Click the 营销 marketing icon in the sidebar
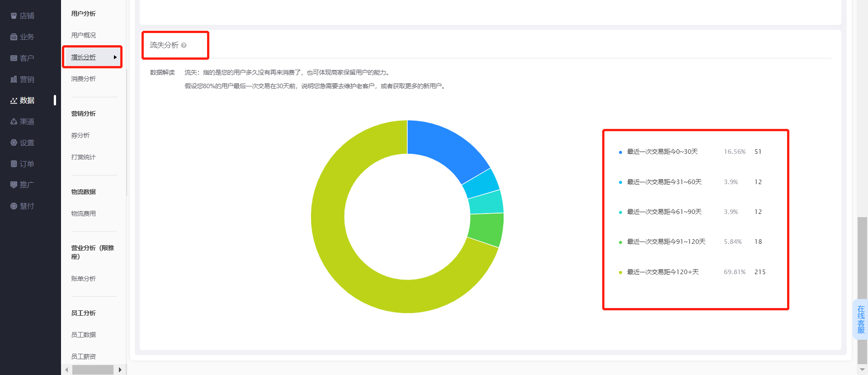 (14, 79)
